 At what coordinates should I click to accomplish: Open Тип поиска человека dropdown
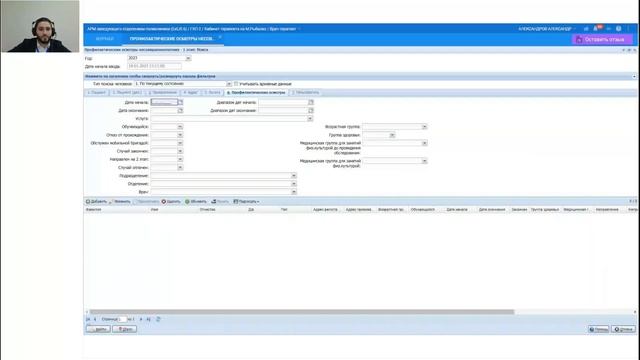click(229, 84)
